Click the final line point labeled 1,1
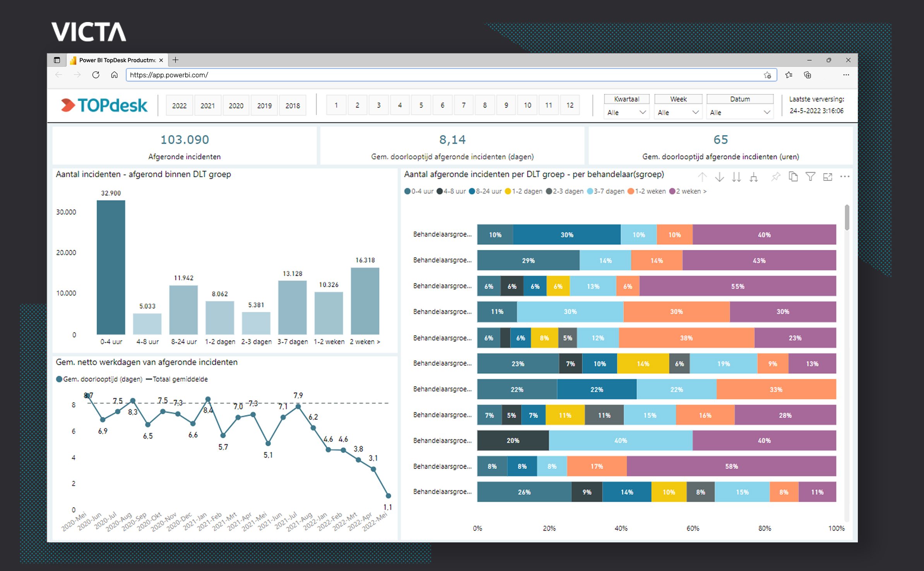 click(x=388, y=496)
